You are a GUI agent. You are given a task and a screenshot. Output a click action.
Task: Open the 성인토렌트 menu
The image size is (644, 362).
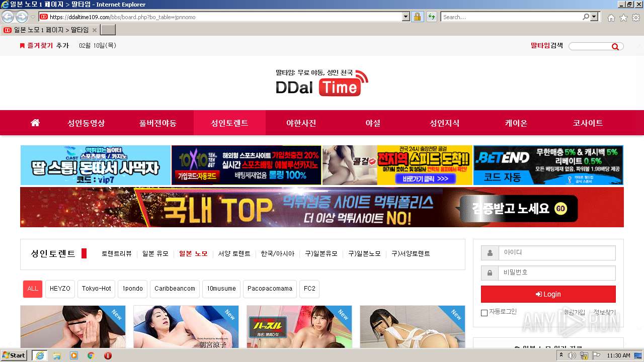point(229,123)
